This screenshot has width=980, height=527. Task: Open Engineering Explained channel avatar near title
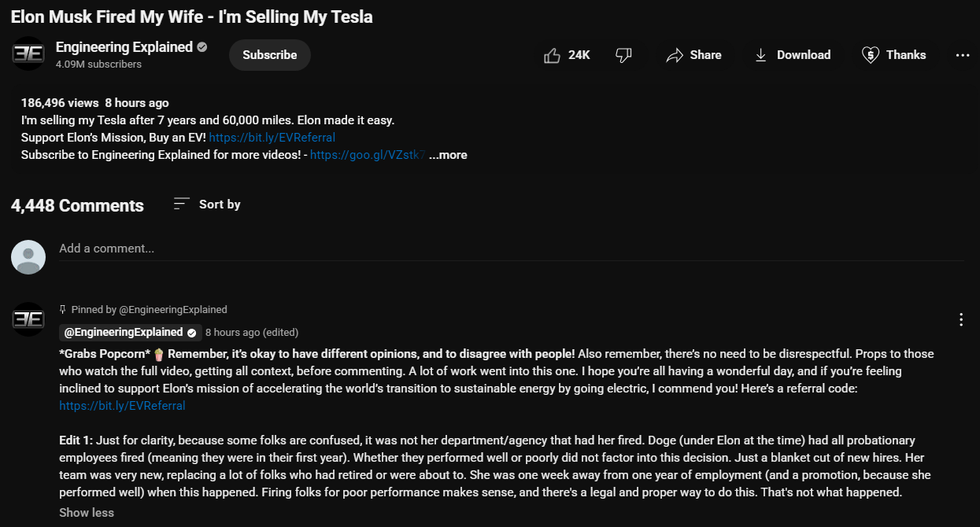click(28, 53)
